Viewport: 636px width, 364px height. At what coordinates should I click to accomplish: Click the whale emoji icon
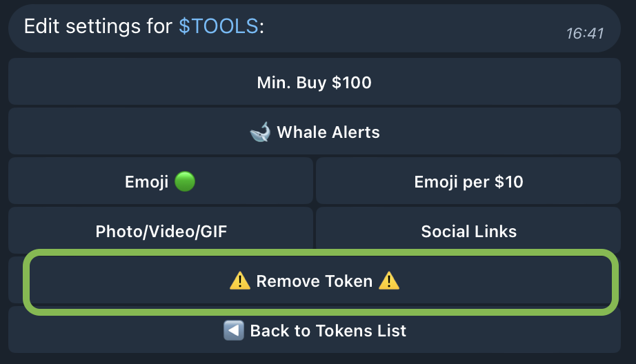coord(260,132)
